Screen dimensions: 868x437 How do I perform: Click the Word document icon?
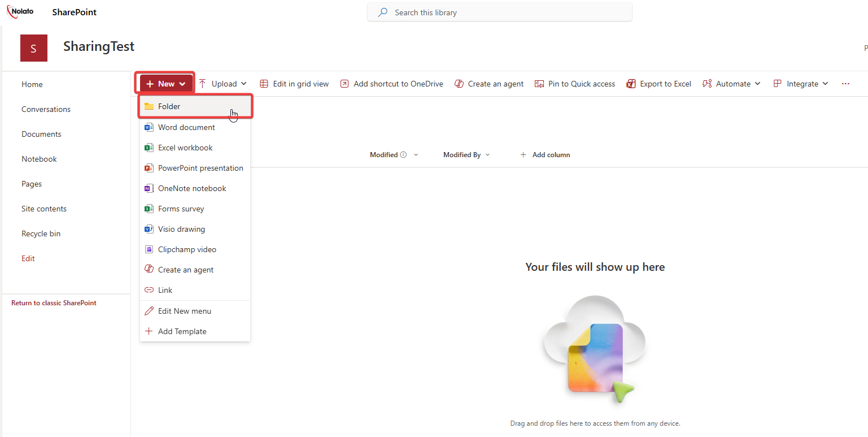tap(149, 127)
